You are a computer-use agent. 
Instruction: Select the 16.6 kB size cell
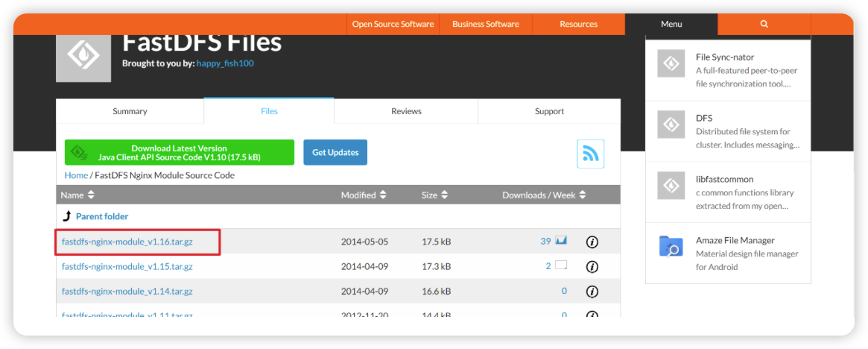tap(436, 291)
